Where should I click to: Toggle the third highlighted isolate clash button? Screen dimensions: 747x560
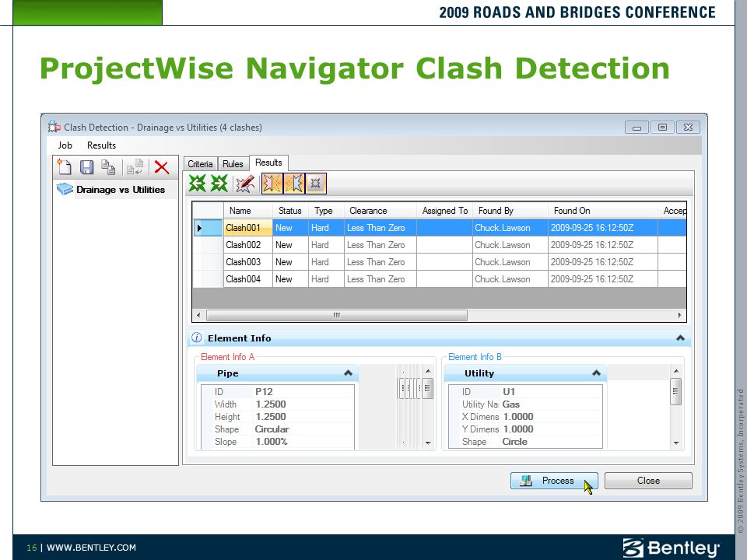click(x=315, y=184)
